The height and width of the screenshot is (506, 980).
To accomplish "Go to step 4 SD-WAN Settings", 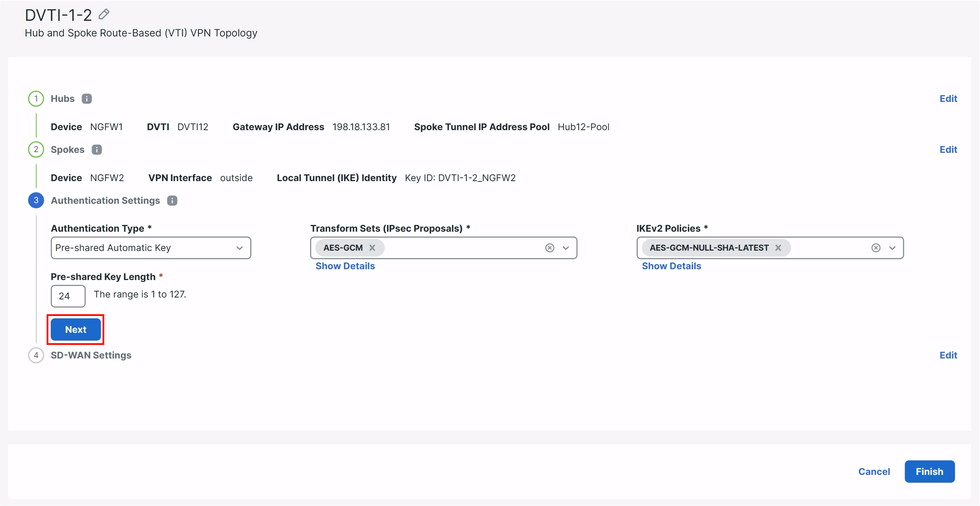I will click(x=91, y=355).
